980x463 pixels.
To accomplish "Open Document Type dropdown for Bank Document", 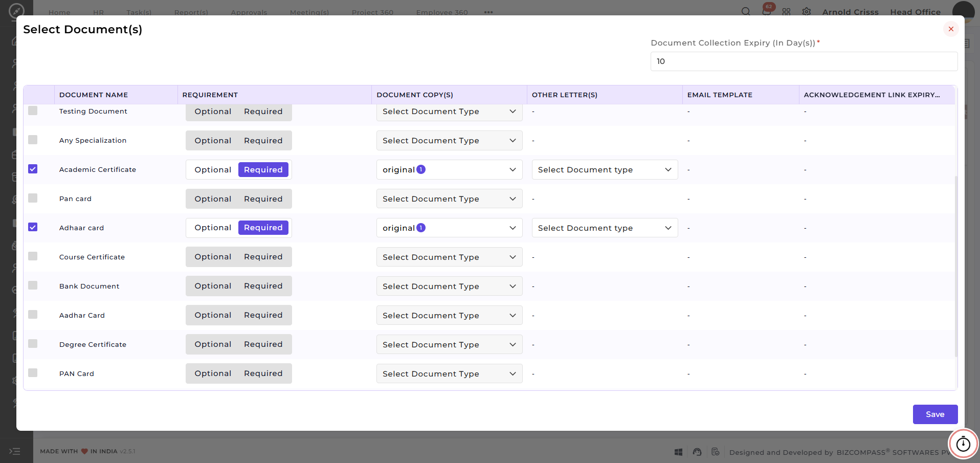I will (x=449, y=286).
